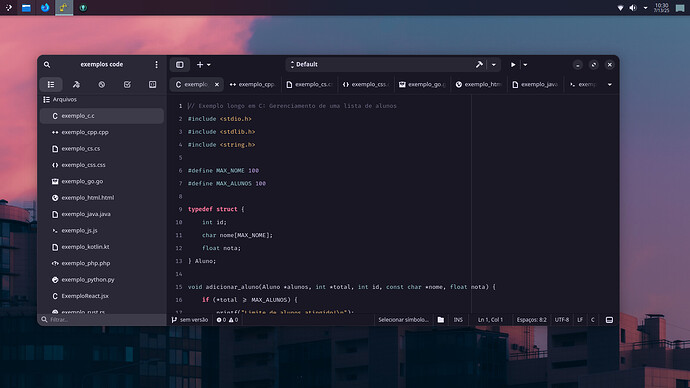Click the 'Ln 1, Col 1' position indicator

click(x=490, y=320)
